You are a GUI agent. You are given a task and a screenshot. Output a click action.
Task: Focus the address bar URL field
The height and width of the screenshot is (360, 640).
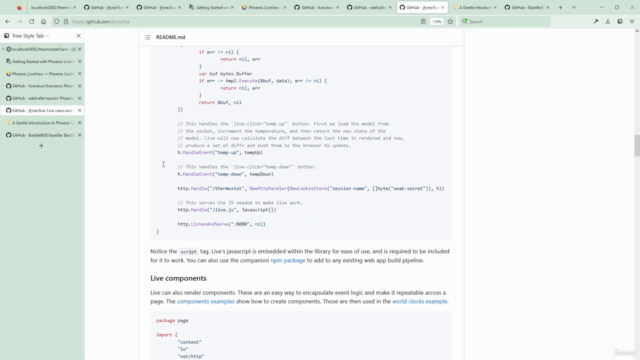tap(245, 22)
